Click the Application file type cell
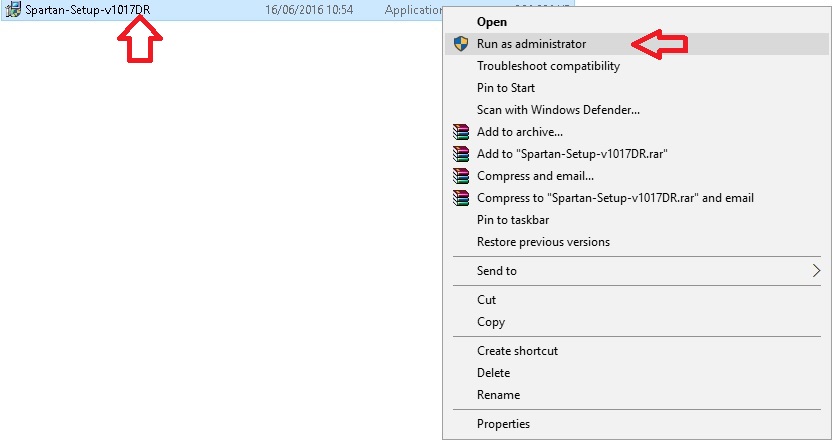The width and height of the screenshot is (840, 441). point(413,10)
